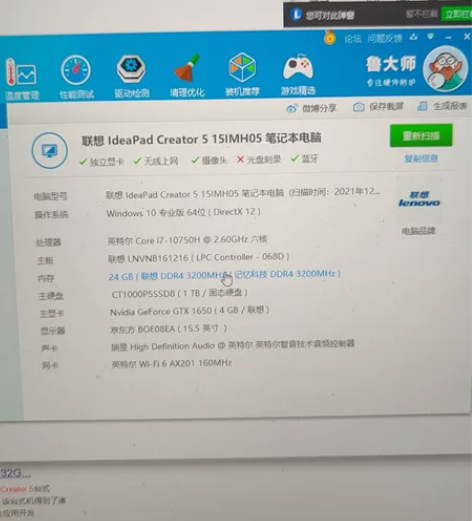Click the 主硬盘 label

pyautogui.click(x=51, y=296)
